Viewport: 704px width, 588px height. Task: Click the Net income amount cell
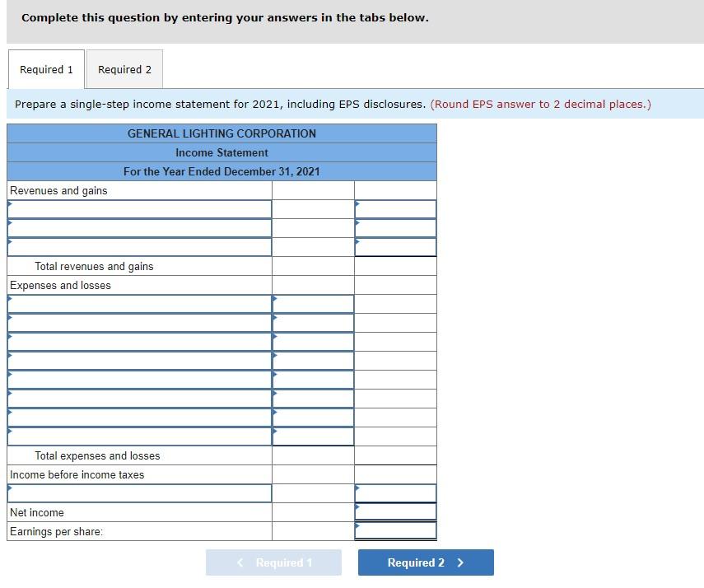point(395,512)
